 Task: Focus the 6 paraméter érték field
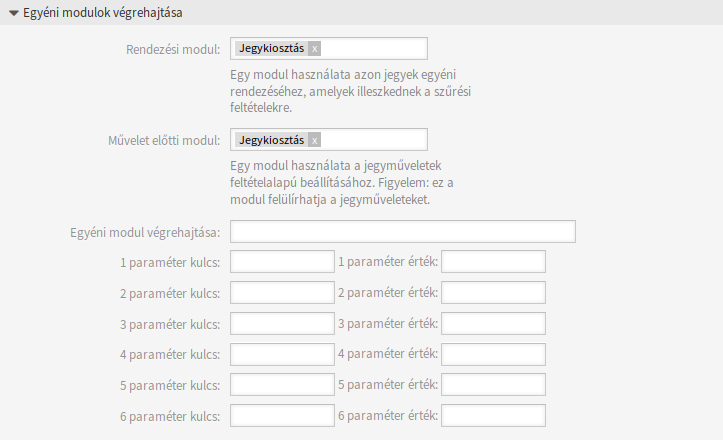[493, 416]
